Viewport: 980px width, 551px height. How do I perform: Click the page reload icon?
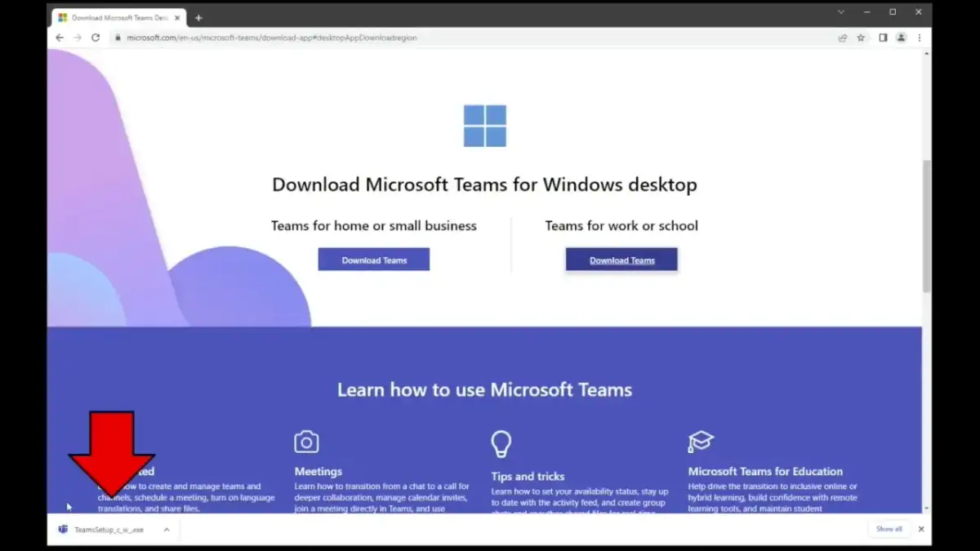[x=96, y=38]
